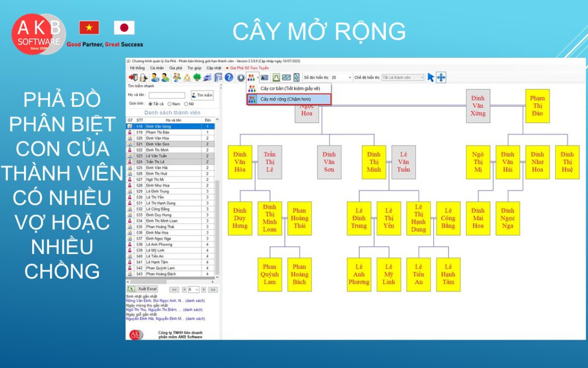Screen dimensions: 588x368
Task: Open longevity list 'Ngô Thị Thu...' link
Action: coord(164,310)
